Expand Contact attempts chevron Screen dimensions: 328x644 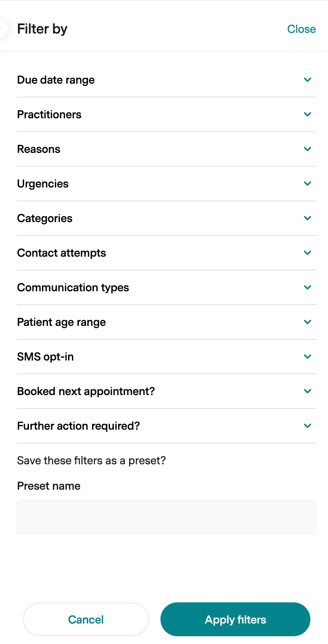(308, 253)
